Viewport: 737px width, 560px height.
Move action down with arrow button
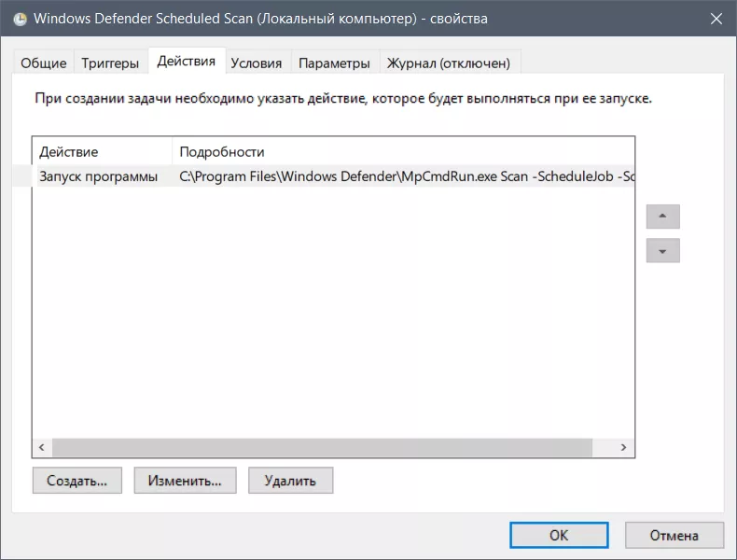pyautogui.click(x=662, y=251)
